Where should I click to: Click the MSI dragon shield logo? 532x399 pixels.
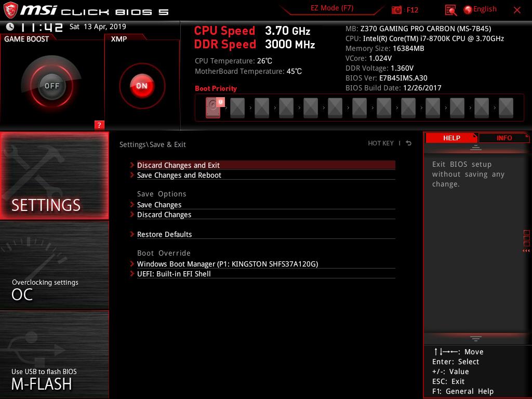pos(10,10)
